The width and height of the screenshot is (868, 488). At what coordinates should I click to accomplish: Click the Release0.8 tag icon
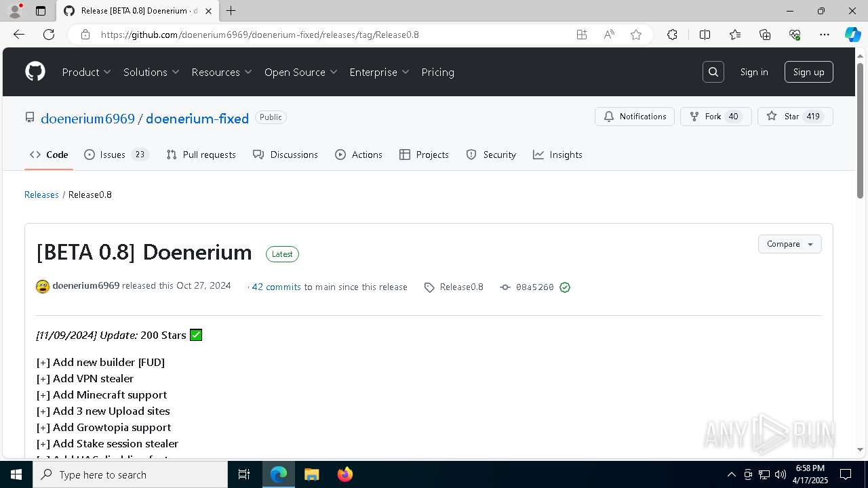[429, 287]
